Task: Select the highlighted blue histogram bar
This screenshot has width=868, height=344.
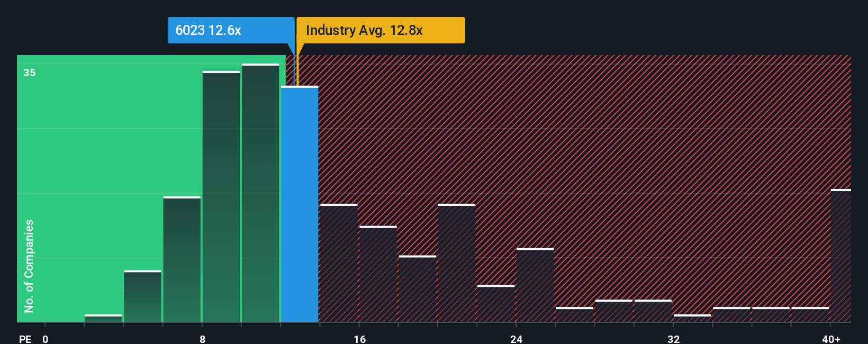Action: (x=300, y=204)
